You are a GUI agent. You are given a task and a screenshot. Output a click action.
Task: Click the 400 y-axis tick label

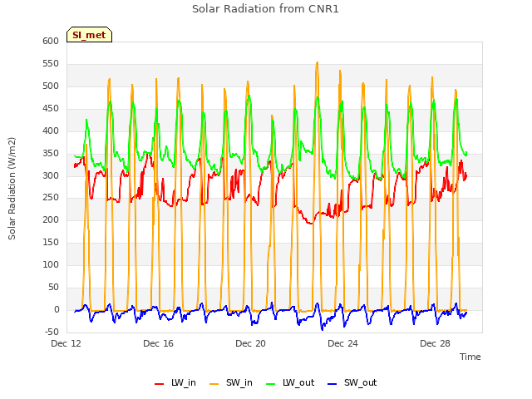point(51,131)
